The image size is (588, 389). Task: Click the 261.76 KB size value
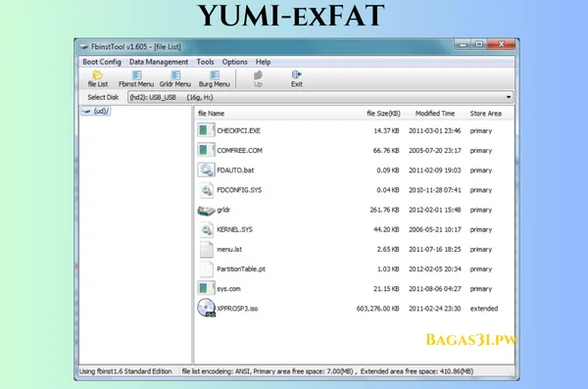click(384, 210)
